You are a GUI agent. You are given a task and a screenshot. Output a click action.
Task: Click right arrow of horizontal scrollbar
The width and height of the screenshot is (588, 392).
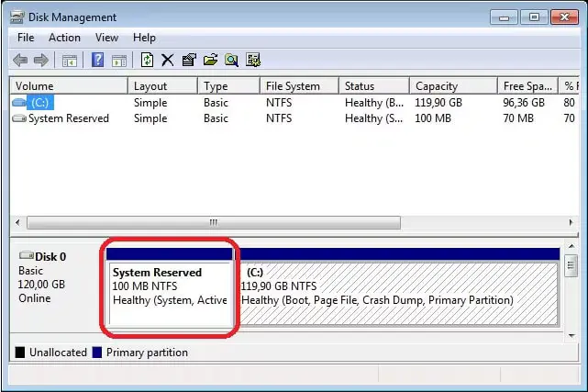coord(571,222)
